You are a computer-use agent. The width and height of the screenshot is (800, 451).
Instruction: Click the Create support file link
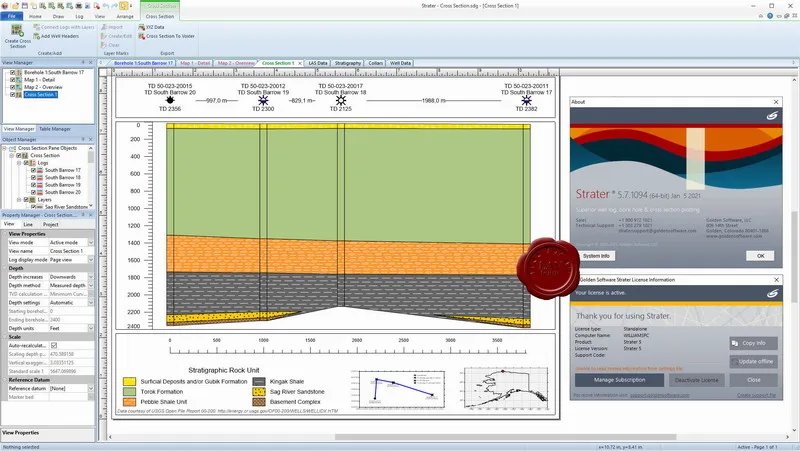coord(757,395)
